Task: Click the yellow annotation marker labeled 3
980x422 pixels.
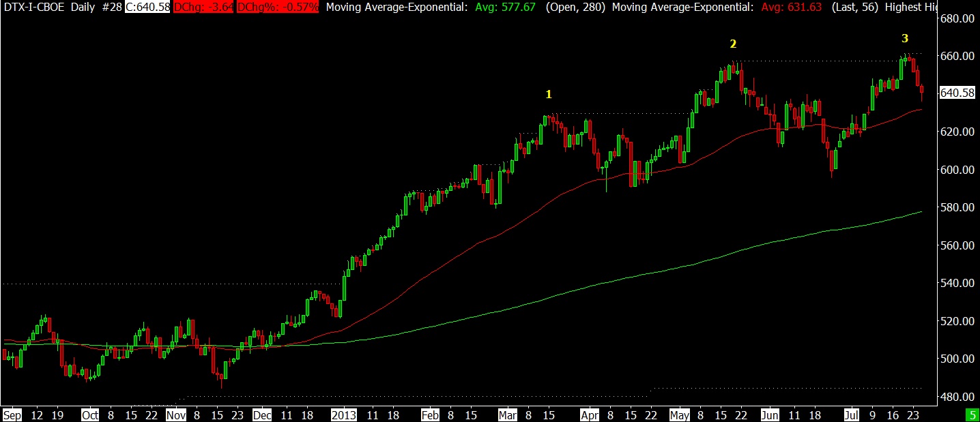Action: tap(905, 38)
